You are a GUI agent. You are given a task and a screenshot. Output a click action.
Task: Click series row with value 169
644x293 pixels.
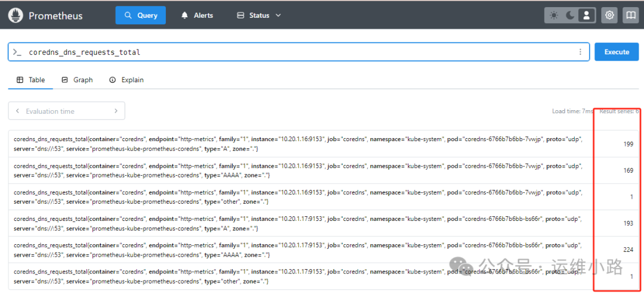(324, 170)
